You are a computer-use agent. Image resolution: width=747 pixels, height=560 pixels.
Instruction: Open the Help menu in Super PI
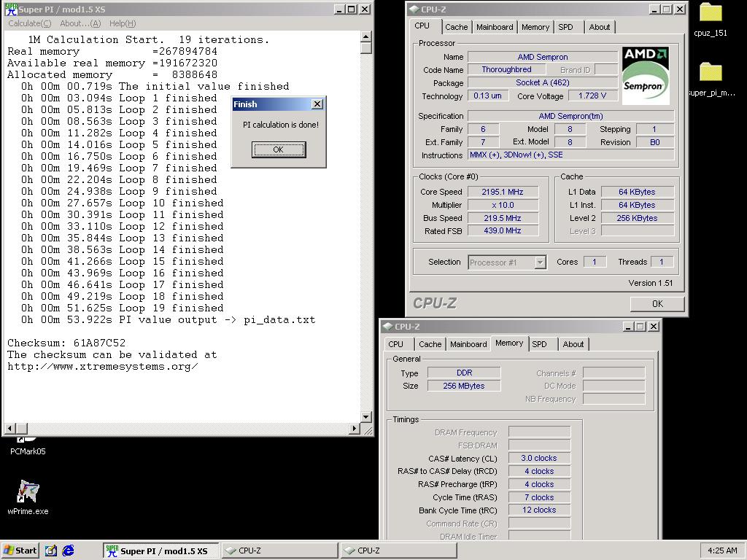[x=123, y=23]
